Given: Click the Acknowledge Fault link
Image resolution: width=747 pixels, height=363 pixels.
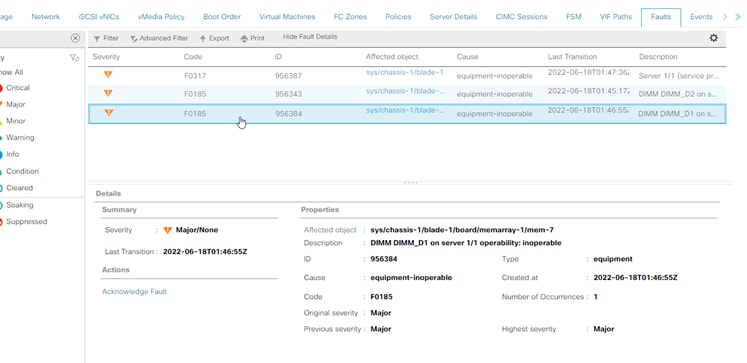Looking at the screenshot, I should tap(134, 292).
